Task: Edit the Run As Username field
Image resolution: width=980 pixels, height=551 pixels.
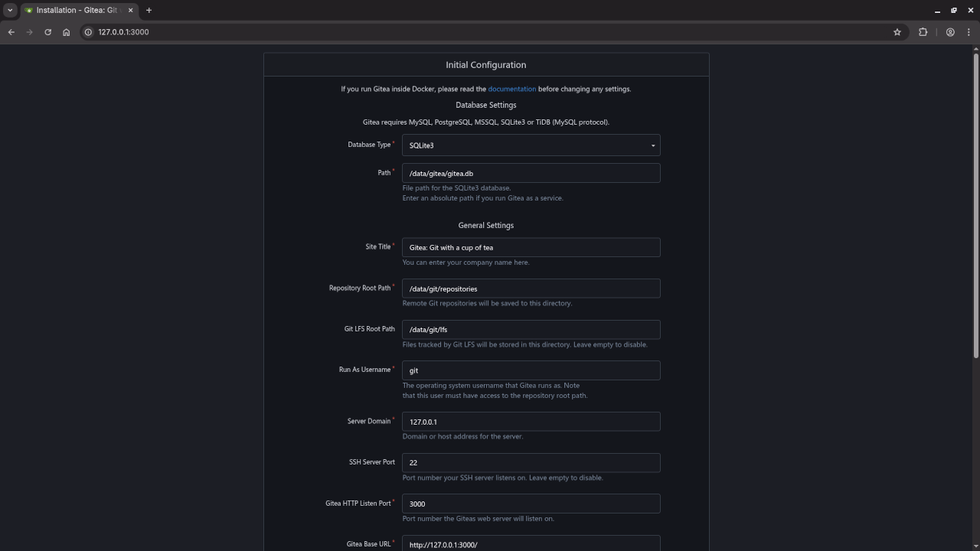Action: pos(531,370)
